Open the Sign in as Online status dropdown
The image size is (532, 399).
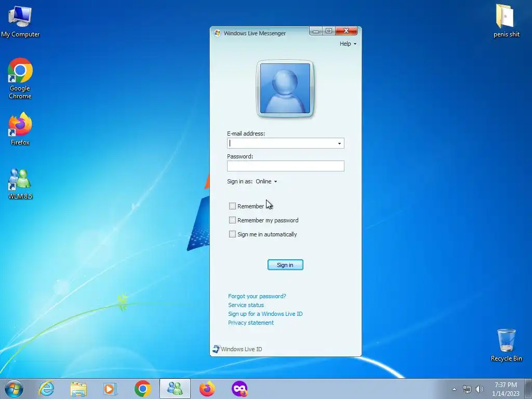tap(267, 181)
